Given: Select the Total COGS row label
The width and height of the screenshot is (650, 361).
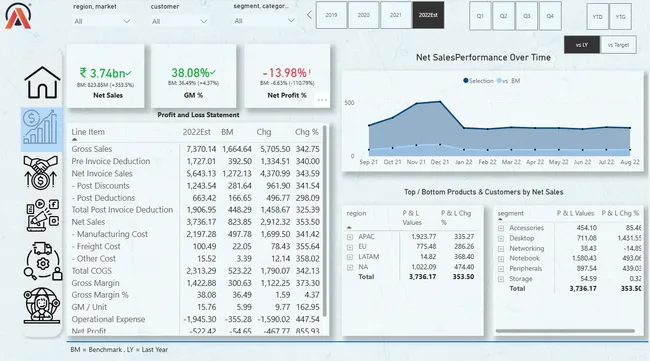Looking at the screenshot, I should (92, 271).
